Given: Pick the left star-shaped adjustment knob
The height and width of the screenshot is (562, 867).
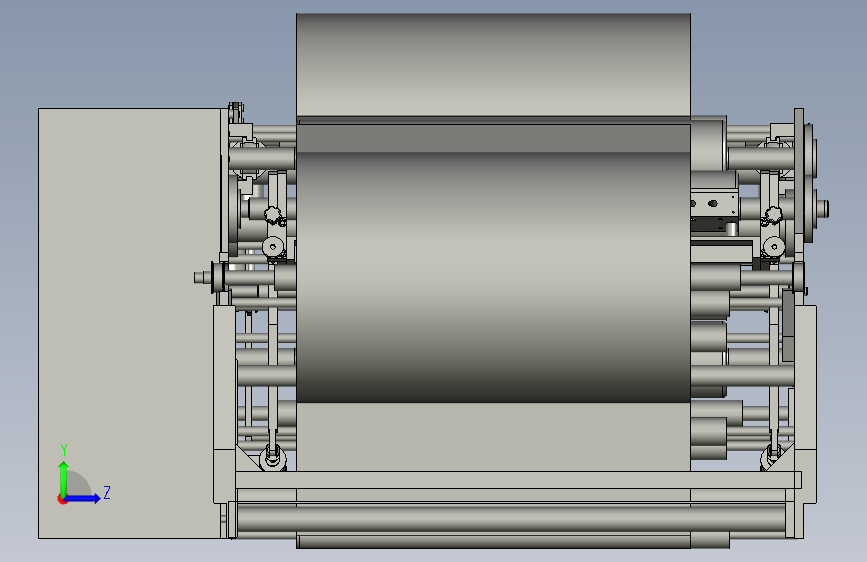Looking at the screenshot, I should click(273, 214).
